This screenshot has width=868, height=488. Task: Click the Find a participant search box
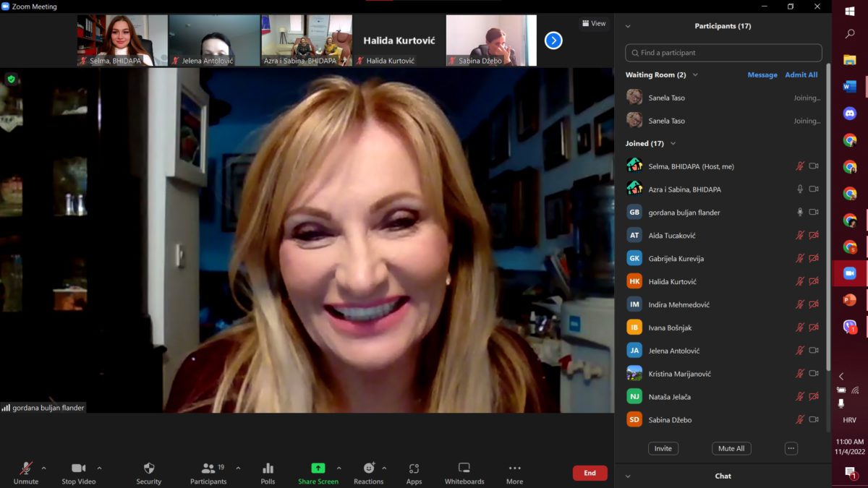point(723,53)
